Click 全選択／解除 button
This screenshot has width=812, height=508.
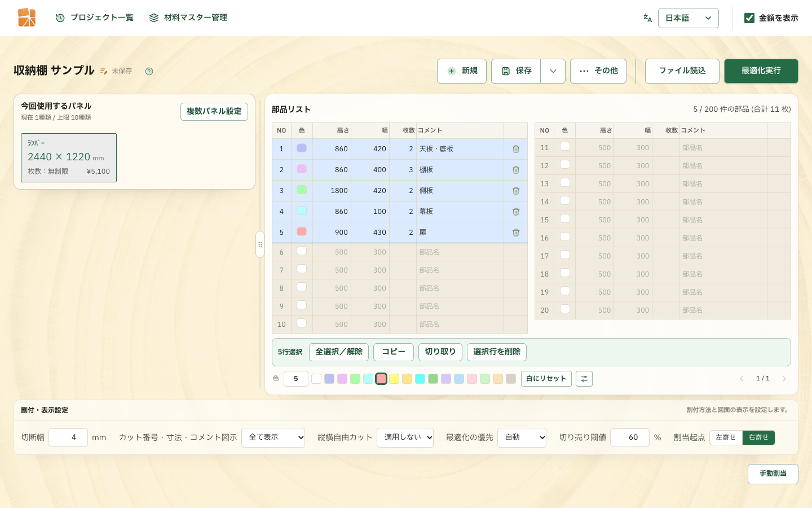point(339,352)
